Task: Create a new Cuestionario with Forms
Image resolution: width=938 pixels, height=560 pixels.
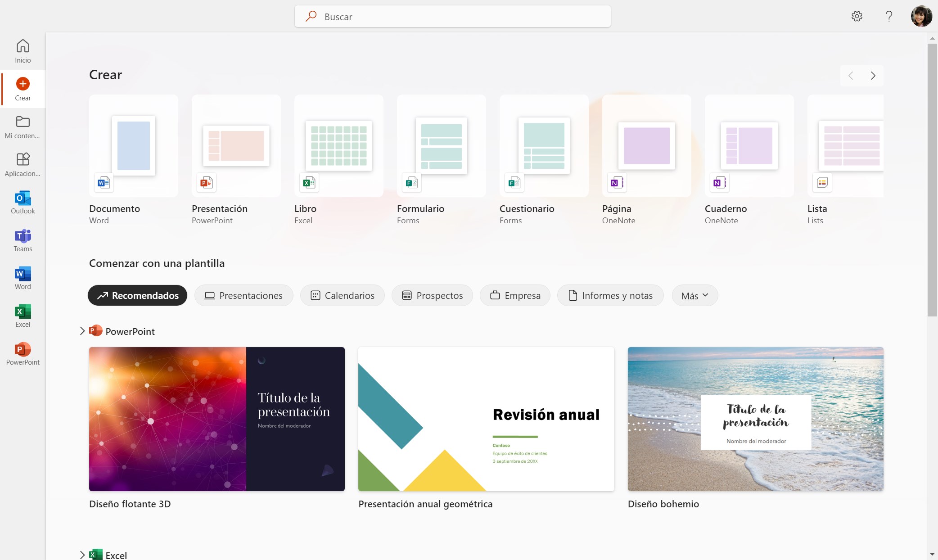Action: pos(544,146)
